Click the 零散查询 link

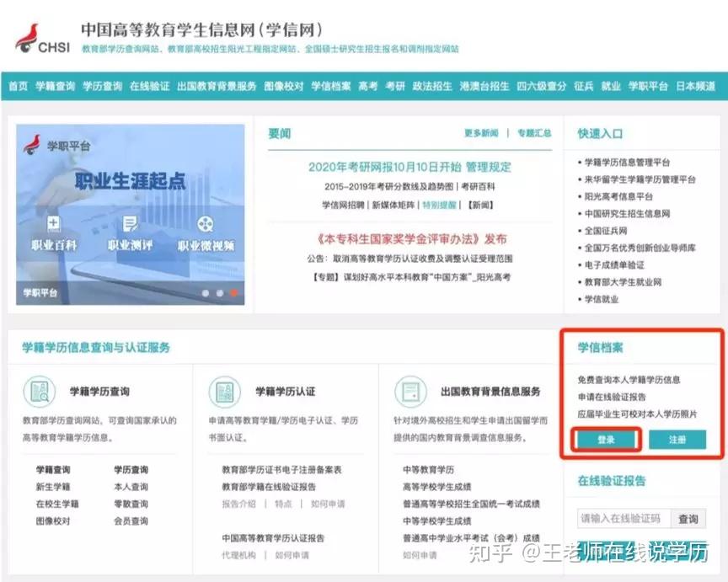(131, 504)
